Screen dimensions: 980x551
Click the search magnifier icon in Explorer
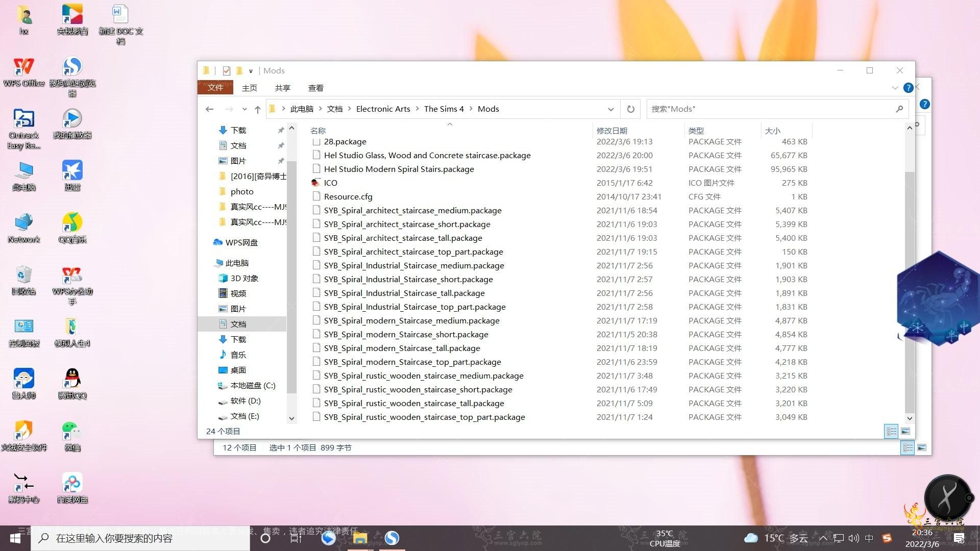coord(899,109)
